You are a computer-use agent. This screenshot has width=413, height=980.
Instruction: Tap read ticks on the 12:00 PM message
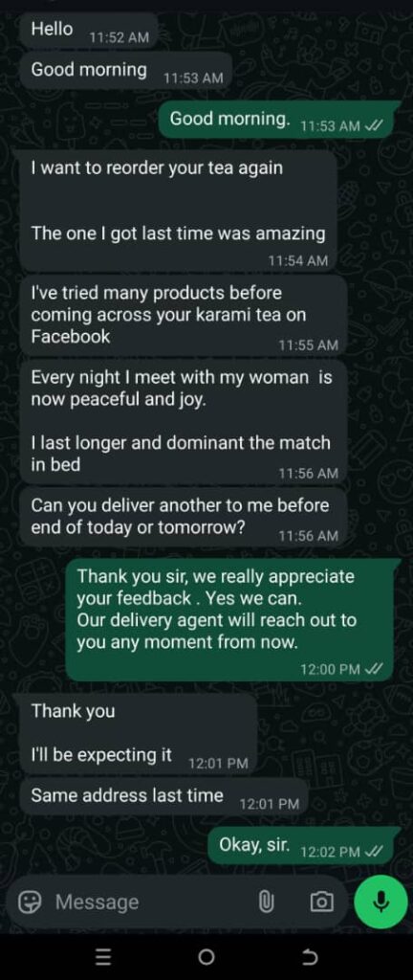tap(373, 669)
